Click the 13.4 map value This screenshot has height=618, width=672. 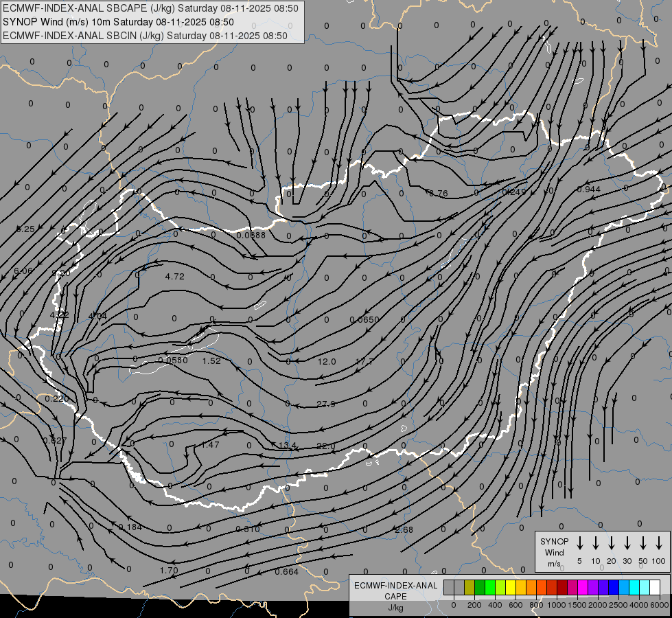point(287,446)
